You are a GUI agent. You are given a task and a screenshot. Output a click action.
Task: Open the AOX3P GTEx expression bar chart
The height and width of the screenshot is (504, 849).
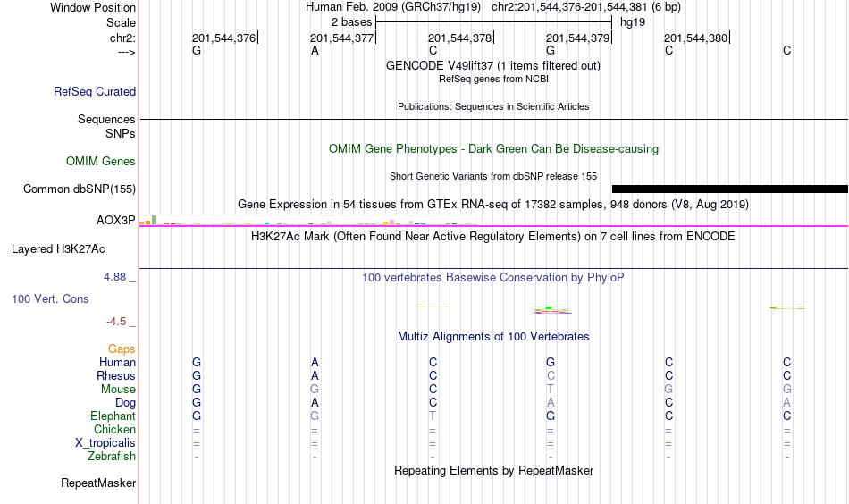(x=307, y=221)
